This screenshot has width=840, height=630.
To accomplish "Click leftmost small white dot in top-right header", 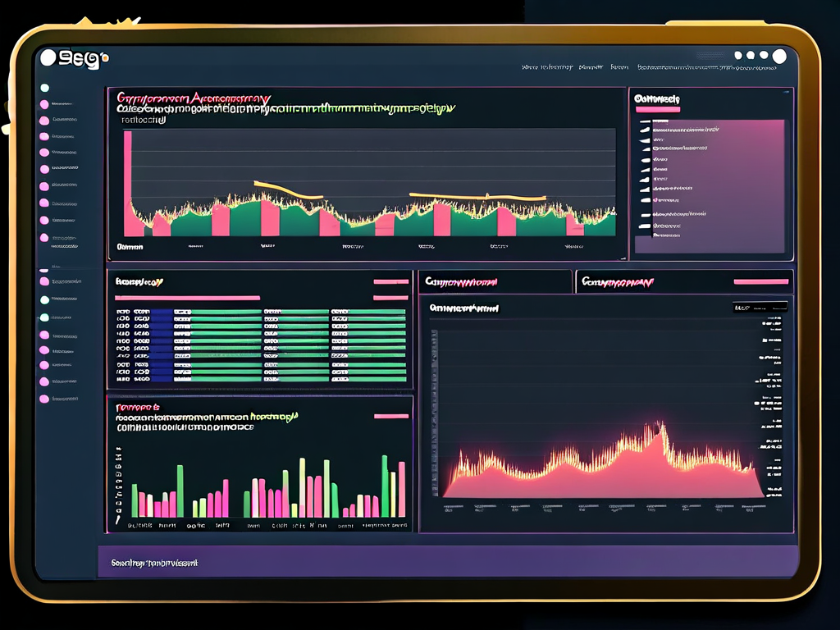I will pyautogui.click(x=739, y=56).
